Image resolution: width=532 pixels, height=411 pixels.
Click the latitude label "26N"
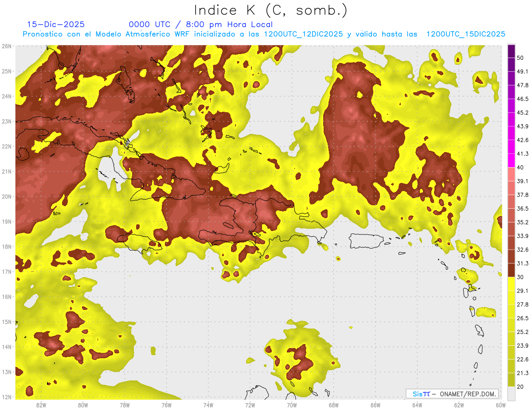[7, 46]
